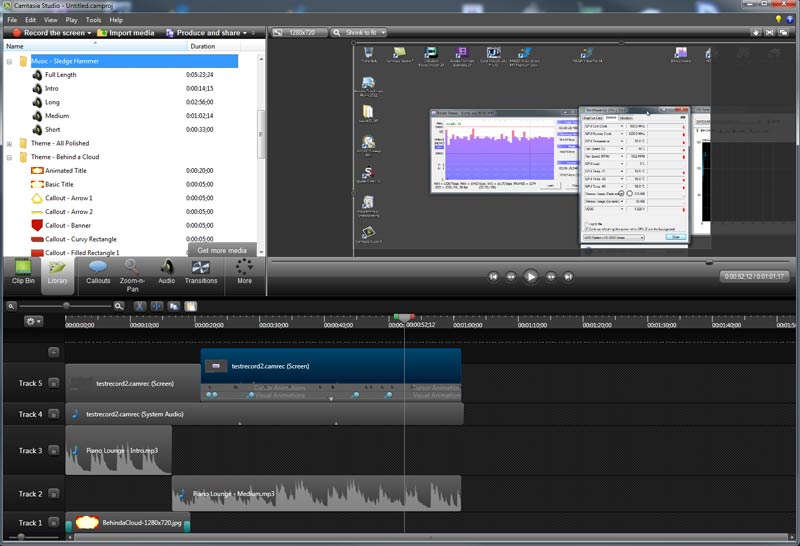
Task: Click the Split icon on timeline toolbar
Action: point(157,306)
